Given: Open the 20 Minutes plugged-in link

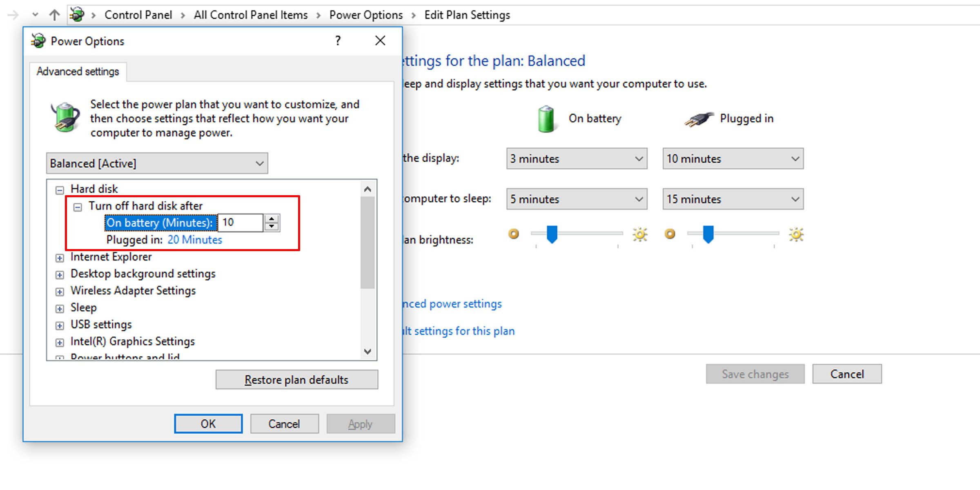Looking at the screenshot, I should point(195,240).
